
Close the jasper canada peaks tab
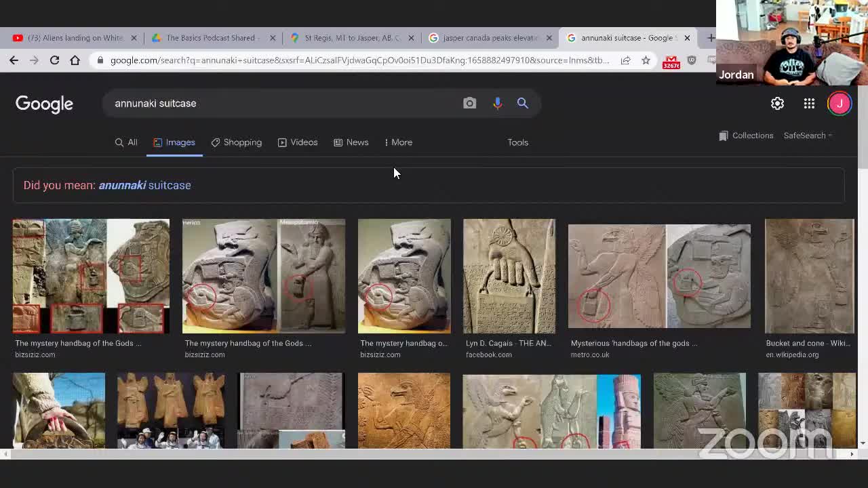549,38
